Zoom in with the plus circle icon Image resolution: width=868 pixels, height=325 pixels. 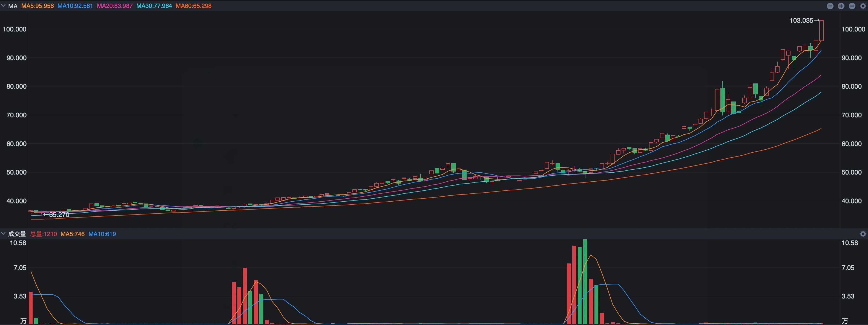[x=841, y=6]
